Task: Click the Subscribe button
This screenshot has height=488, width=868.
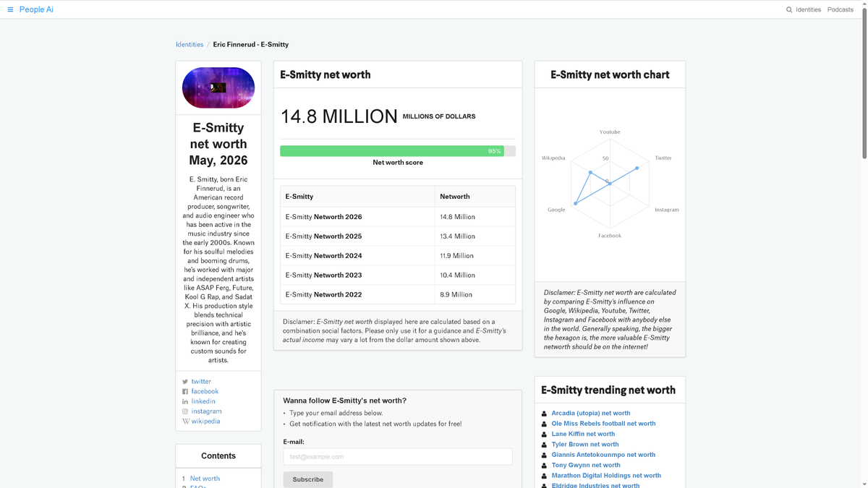Action: point(308,479)
